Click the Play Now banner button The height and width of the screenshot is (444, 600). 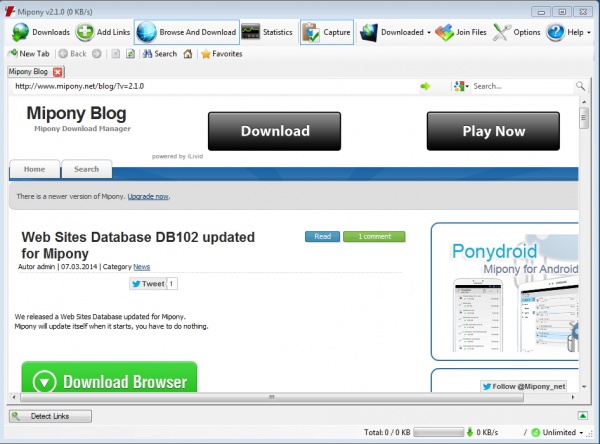(x=493, y=131)
